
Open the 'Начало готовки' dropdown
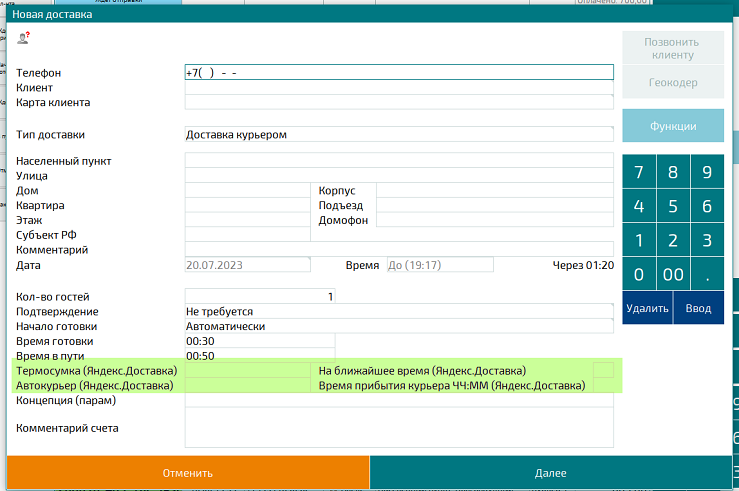tap(398, 326)
